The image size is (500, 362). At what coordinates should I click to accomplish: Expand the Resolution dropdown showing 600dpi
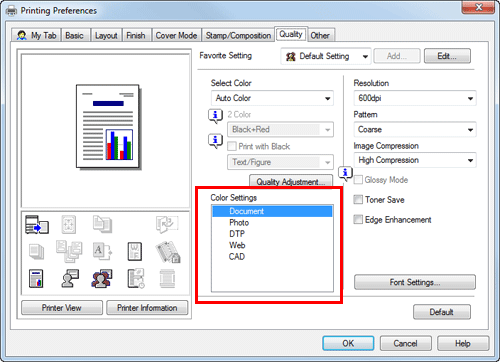415,98
